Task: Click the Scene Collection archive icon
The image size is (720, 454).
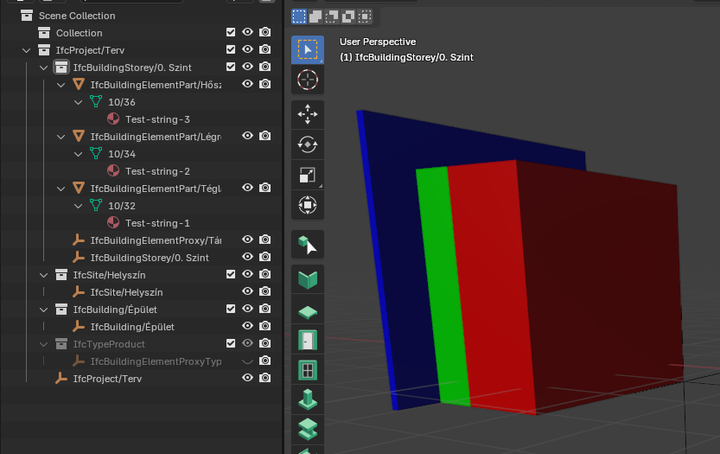Action: pos(27,16)
